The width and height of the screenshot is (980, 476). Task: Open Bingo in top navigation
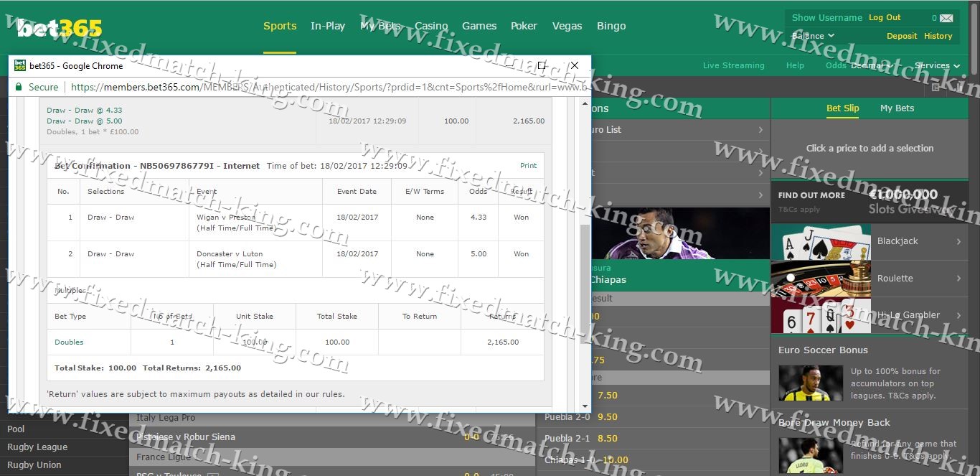tap(611, 26)
